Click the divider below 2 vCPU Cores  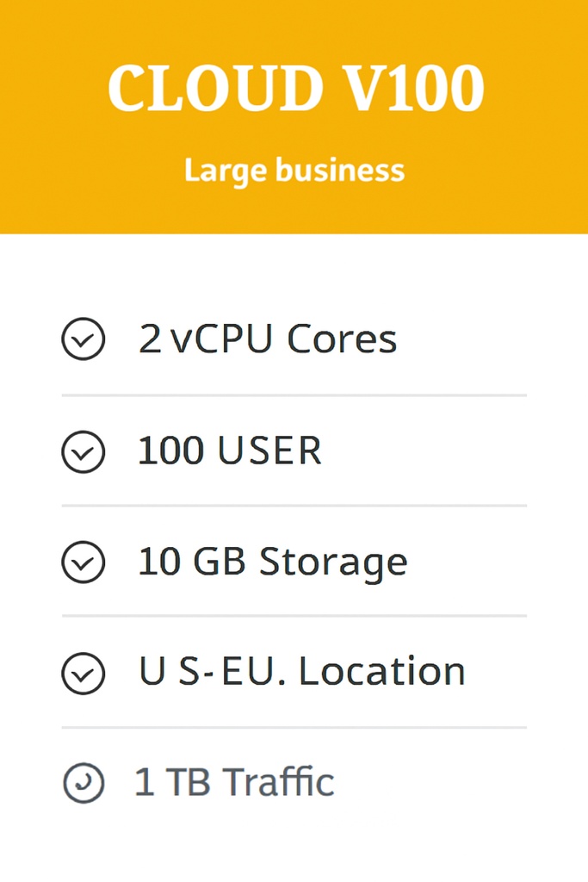(294, 395)
